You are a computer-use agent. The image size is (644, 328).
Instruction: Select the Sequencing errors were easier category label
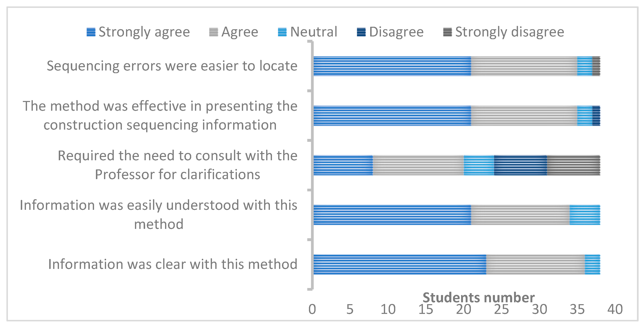point(172,66)
